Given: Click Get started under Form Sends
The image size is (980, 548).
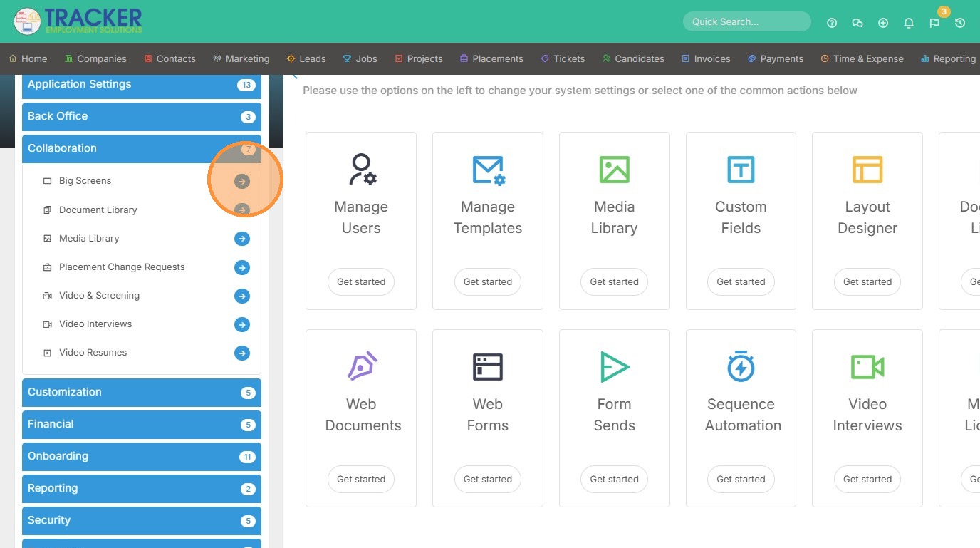Looking at the screenshot, I should tap(614, 480).
